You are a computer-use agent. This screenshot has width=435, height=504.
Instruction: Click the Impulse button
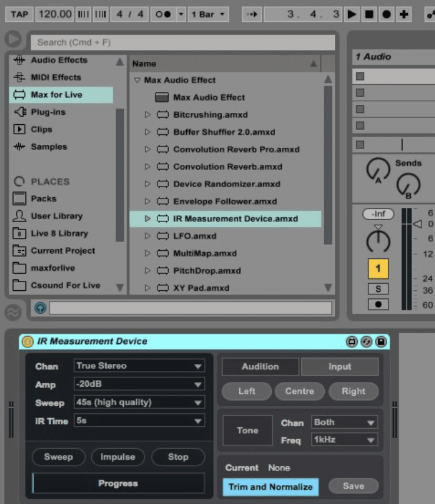(x=118, y=457)
